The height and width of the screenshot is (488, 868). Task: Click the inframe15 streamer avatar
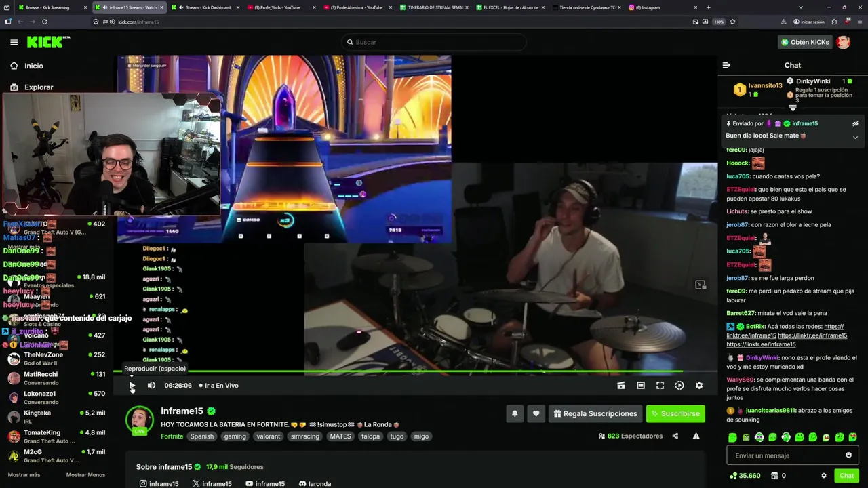click(139, 419)
